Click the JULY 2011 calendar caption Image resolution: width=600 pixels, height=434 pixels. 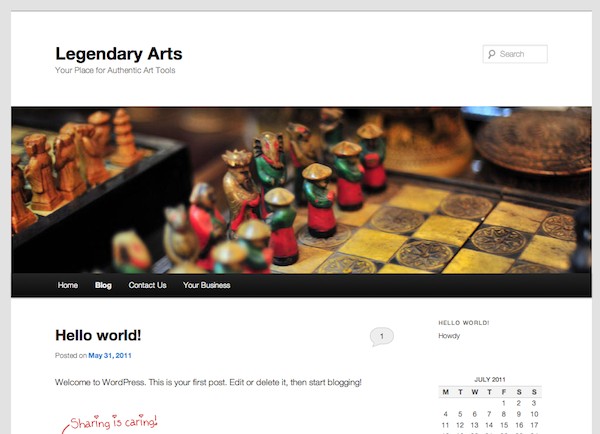490,379
